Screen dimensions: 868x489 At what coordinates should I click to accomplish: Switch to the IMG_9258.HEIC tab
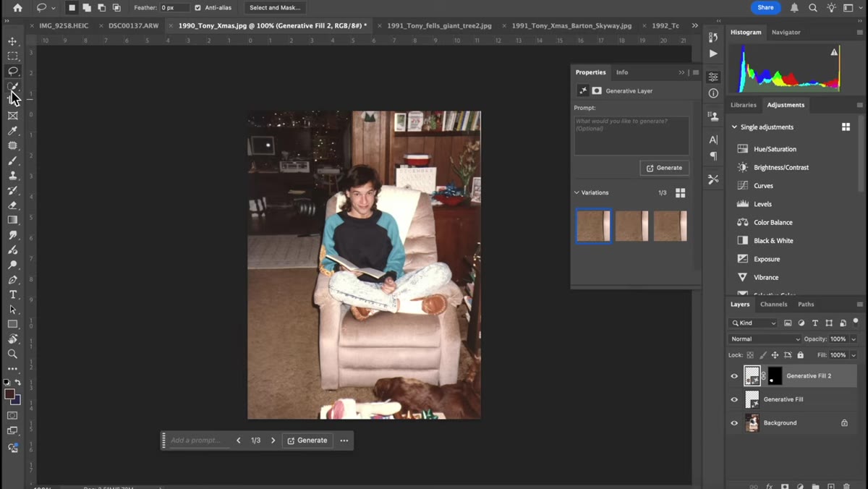click(64, 25)
